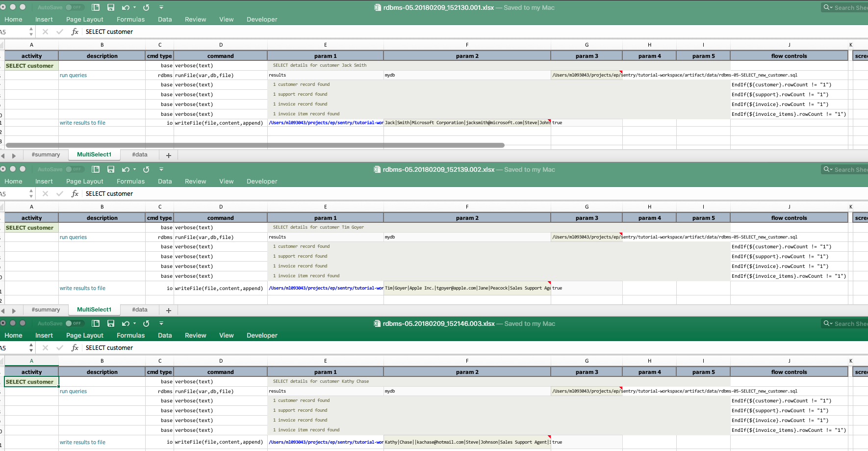
Task: Select the 'SELECT customer' cell in 001.xlsx
Action: click(x=31, y=66)
